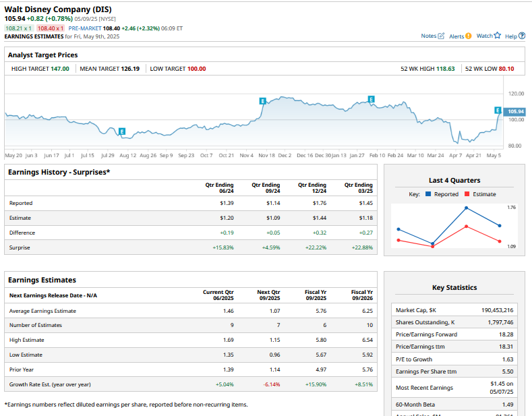
Task: Click the red 108.40 x 1 ask box
Action: click(x=51, y=28)
